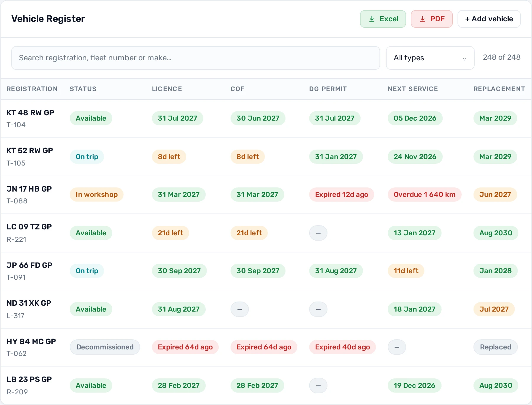Open vehicle KT 48 RW GP
This screenshot has height=405, width=532.
pyautogui.click(x=30, y=113)
